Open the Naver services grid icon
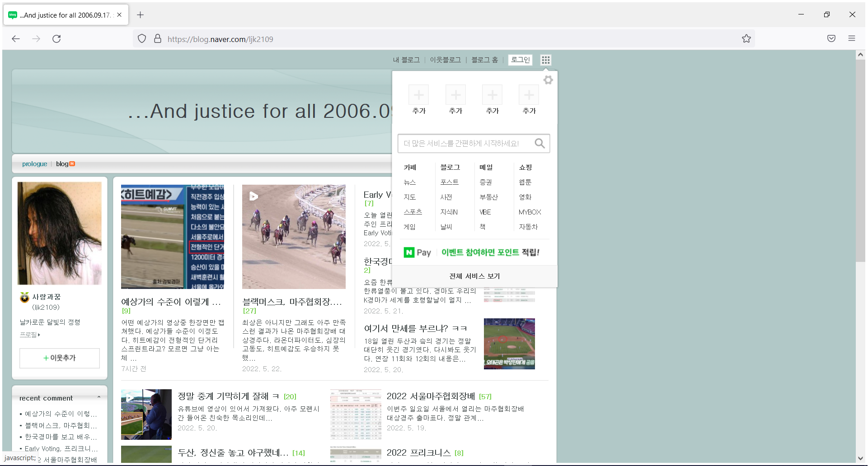The image size is (868, 466). click(x=545, y=60)
